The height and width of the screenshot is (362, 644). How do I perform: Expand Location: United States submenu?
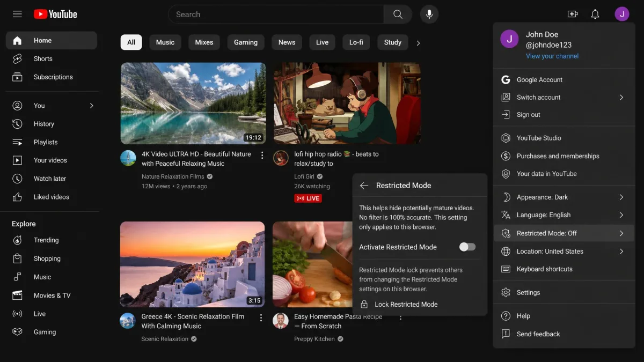coord(621,251)
